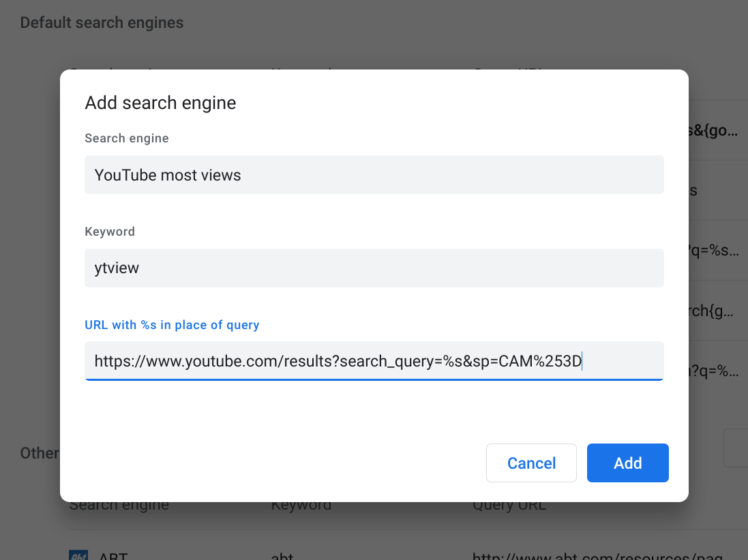
Task: Click the Cancel button
Action: pyautogui.click(x=531, y=463)
